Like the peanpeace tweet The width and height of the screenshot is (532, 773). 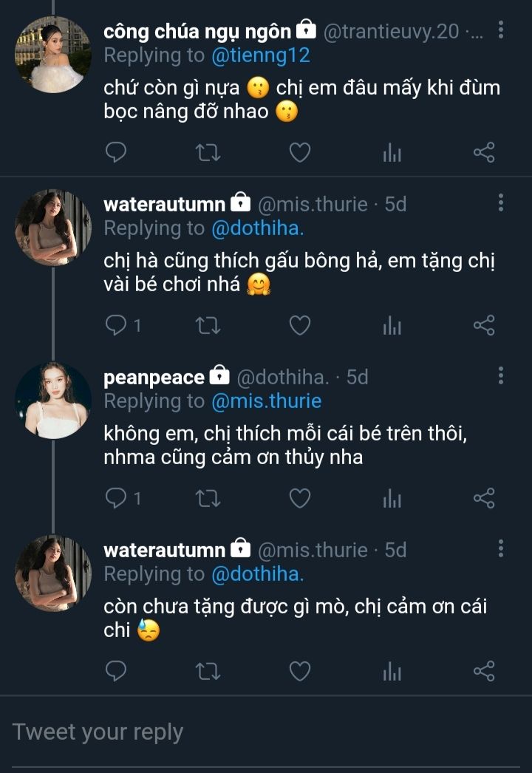[299, 499]
